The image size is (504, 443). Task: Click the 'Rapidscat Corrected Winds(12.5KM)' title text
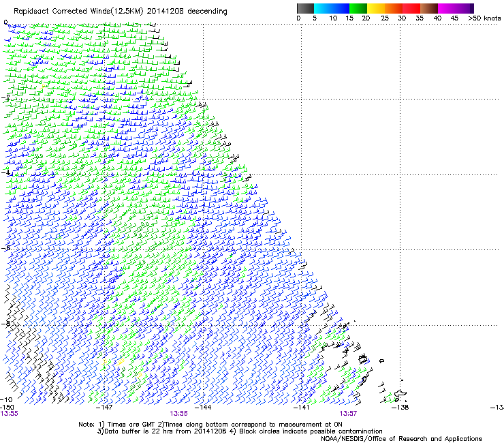pyautogui.click(x=78, y=12)
